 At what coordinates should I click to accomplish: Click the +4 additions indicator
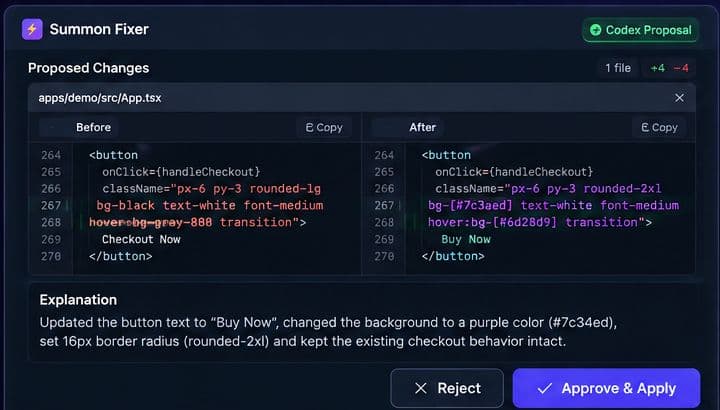tap(658, 68)
